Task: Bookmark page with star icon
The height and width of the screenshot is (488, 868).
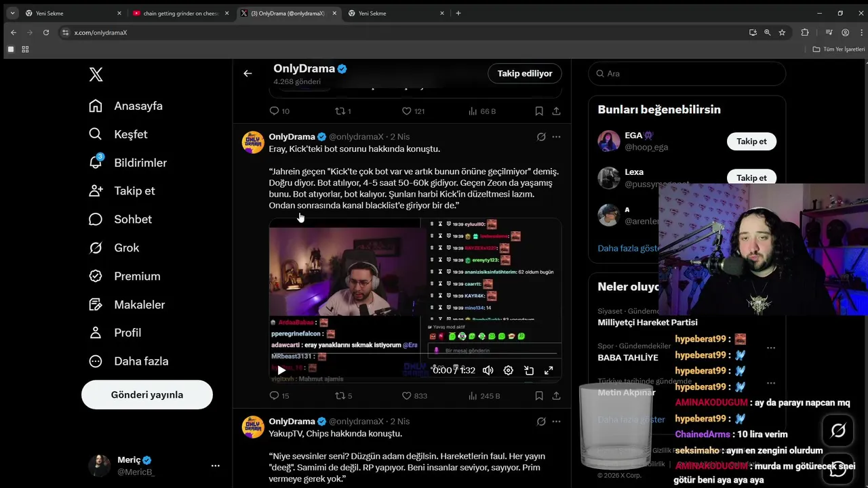Action: [782, 32]
